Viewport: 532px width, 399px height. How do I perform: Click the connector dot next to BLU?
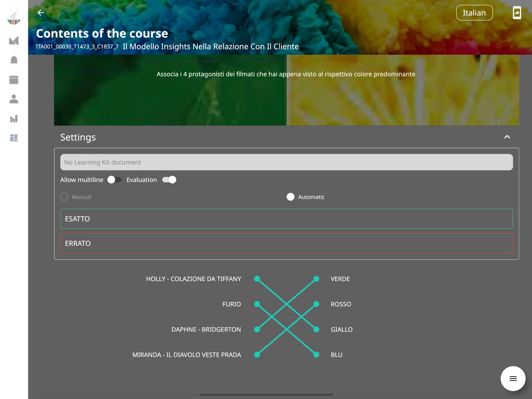tap(316, 354)
